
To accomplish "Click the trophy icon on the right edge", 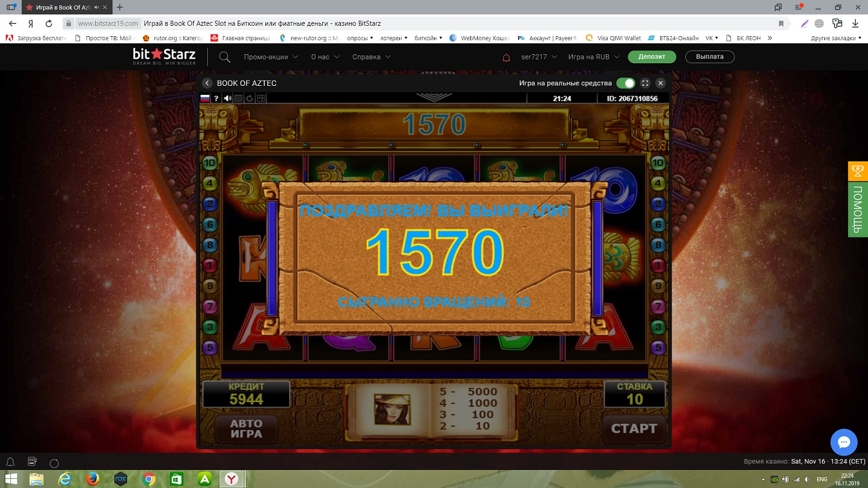I will (858, 171).
